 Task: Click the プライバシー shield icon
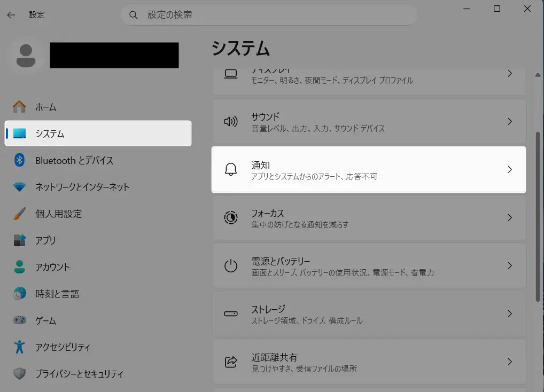19,373
